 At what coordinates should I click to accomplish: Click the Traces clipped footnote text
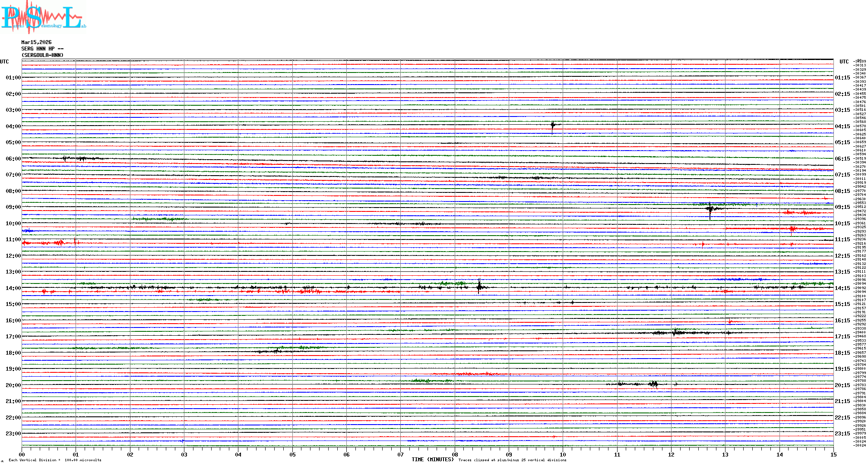pos(512,460)
